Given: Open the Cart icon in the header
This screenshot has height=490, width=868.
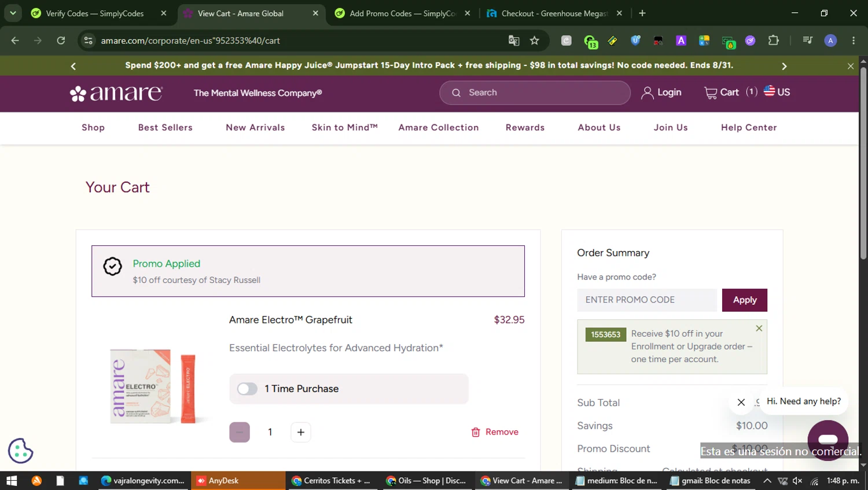Looking at the screenshot, I should pos(711,93).
